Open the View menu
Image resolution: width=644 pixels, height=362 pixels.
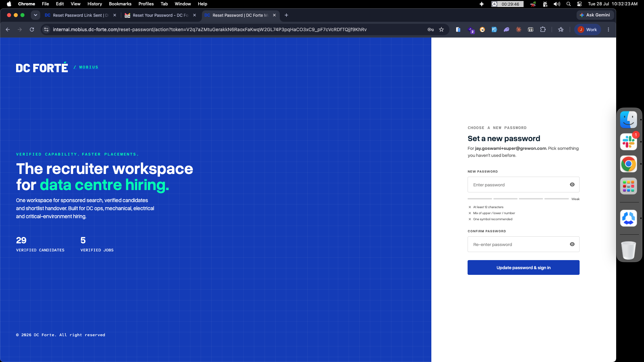click(x=75, y=4)
